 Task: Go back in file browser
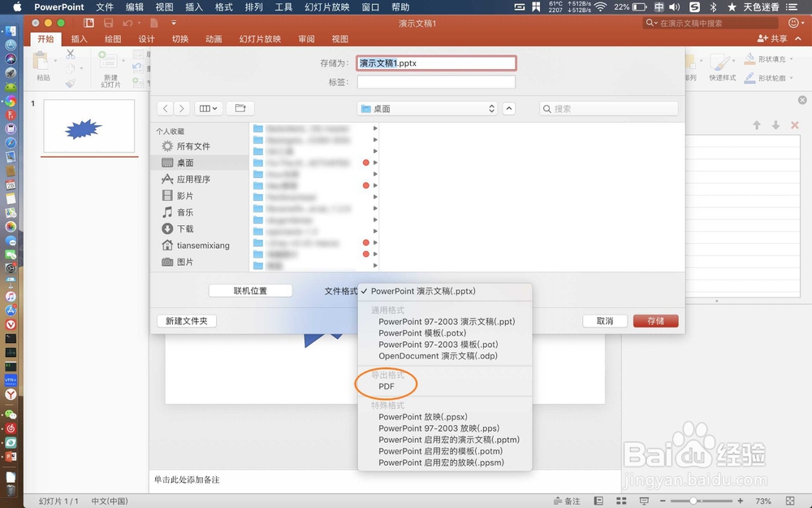(x=165, y=108)
